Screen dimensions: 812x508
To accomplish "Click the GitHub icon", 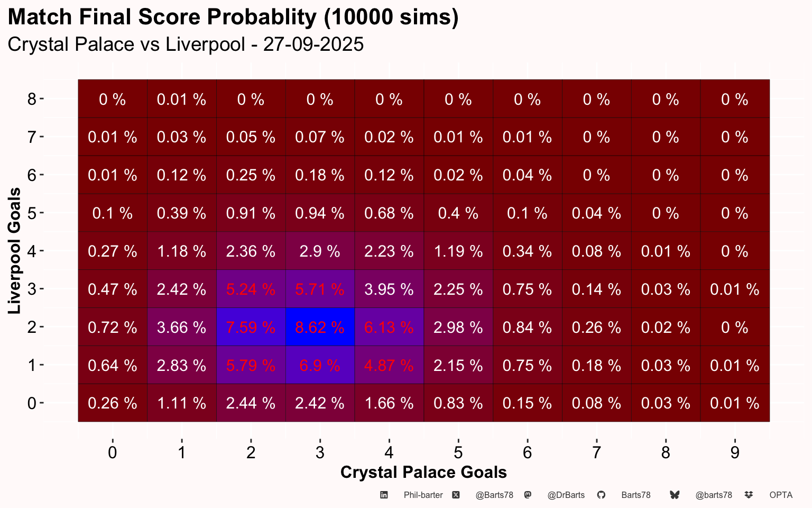I will [x=601, y=495].
